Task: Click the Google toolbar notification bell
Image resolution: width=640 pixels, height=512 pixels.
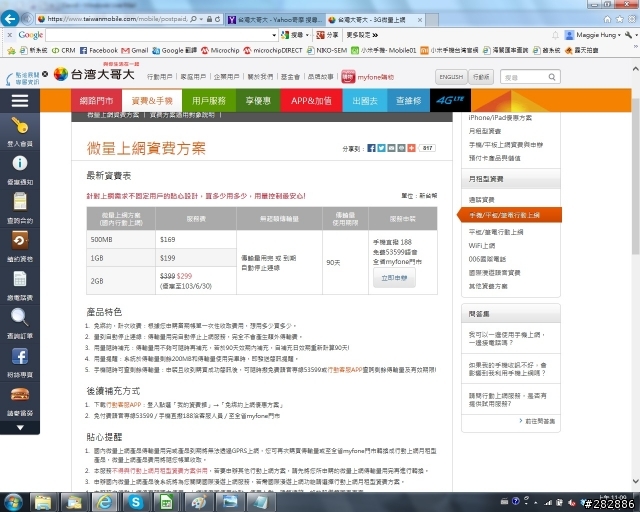Action: [555, 35]
